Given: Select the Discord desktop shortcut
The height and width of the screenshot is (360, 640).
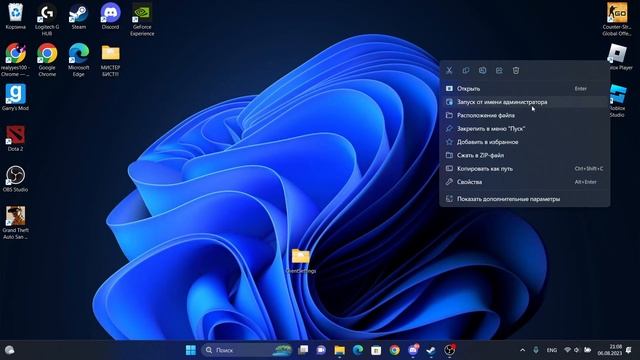Looking at the screenshot, I should pyautogui.click(x=110, y=16).
